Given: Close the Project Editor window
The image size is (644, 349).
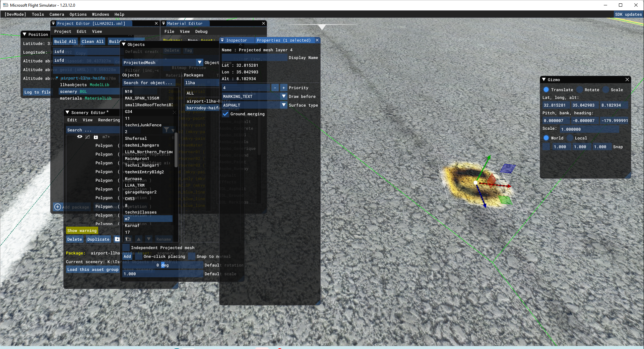Looking at the screenshot, I should 156,23.
